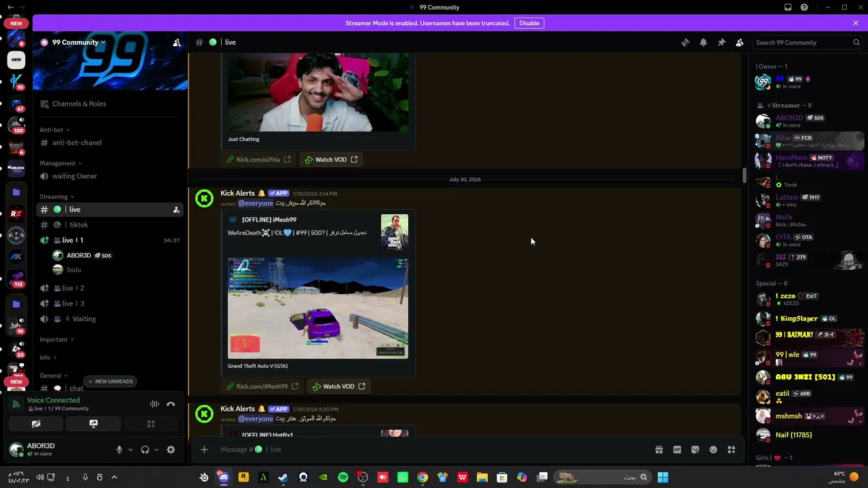Join the waiting Owner voice channel
This screenshot has height=488, width=868.
(110, 176)
